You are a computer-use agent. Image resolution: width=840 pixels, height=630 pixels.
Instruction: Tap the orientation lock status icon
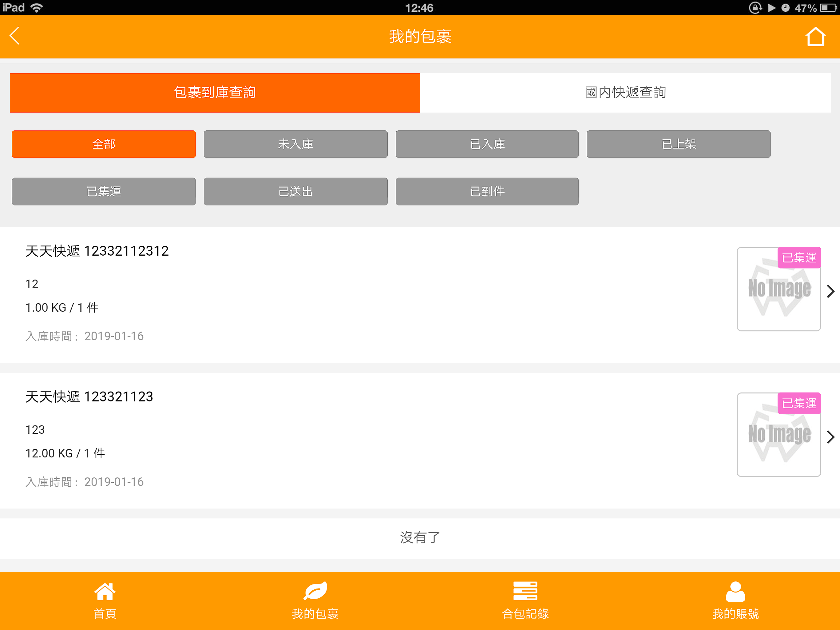pyautogui.click(x=755, y=8)
